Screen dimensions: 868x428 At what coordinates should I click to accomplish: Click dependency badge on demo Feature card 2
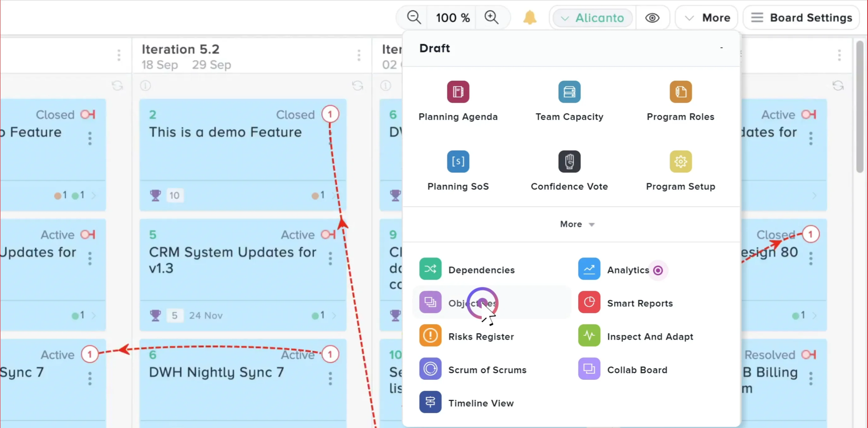(x=330, y=115)
